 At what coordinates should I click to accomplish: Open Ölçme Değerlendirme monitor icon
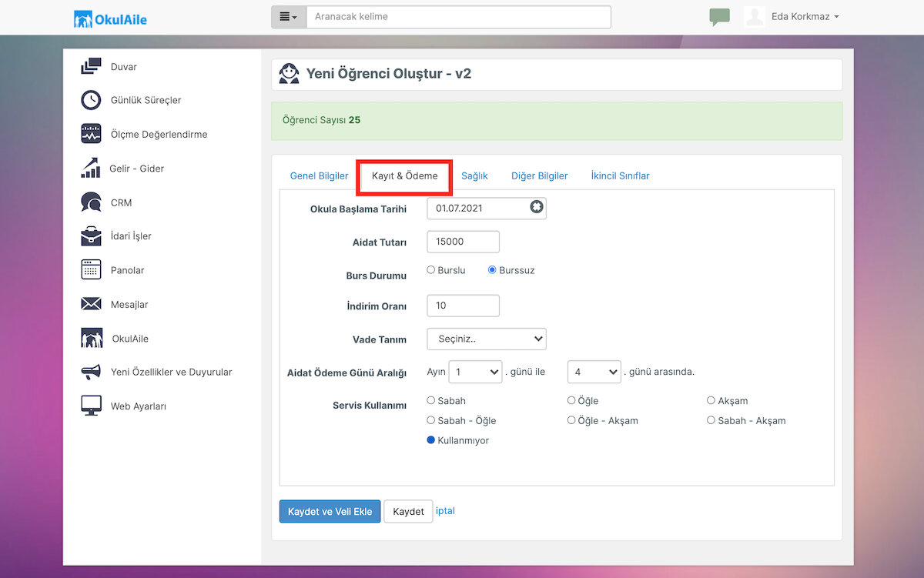pyautogui.click(x=91, y=134)
